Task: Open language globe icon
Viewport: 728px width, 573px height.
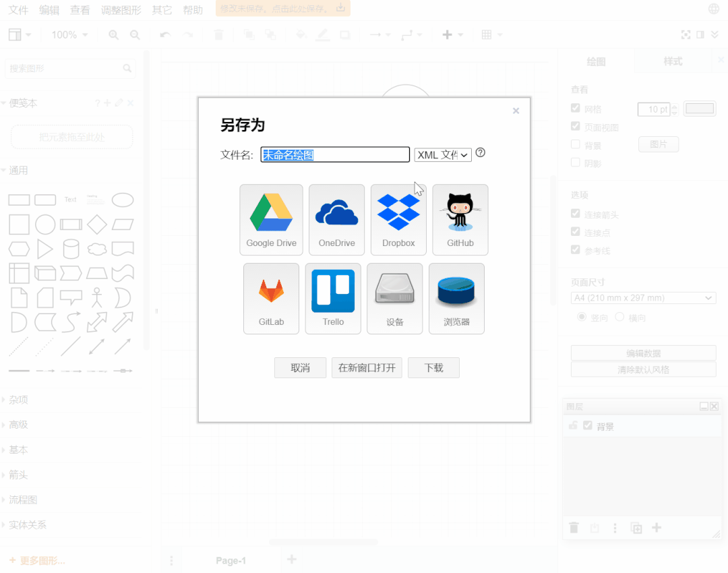Action: [x=714, y=9]
